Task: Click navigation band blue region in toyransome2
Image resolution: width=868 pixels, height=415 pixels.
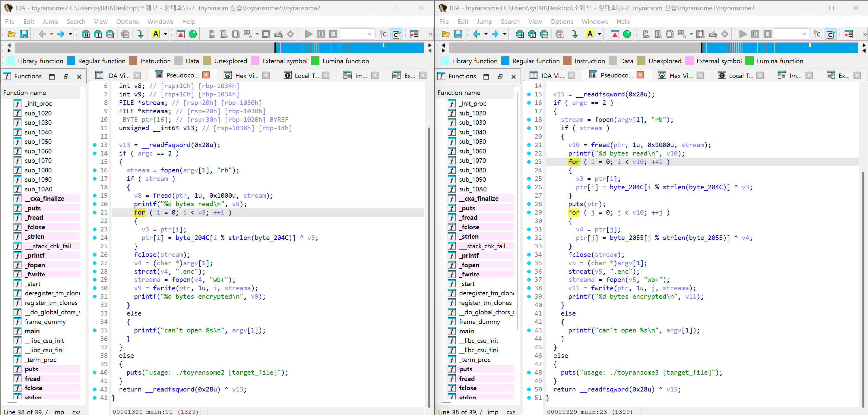Action: pyautogui.click(x=350, y=47)
